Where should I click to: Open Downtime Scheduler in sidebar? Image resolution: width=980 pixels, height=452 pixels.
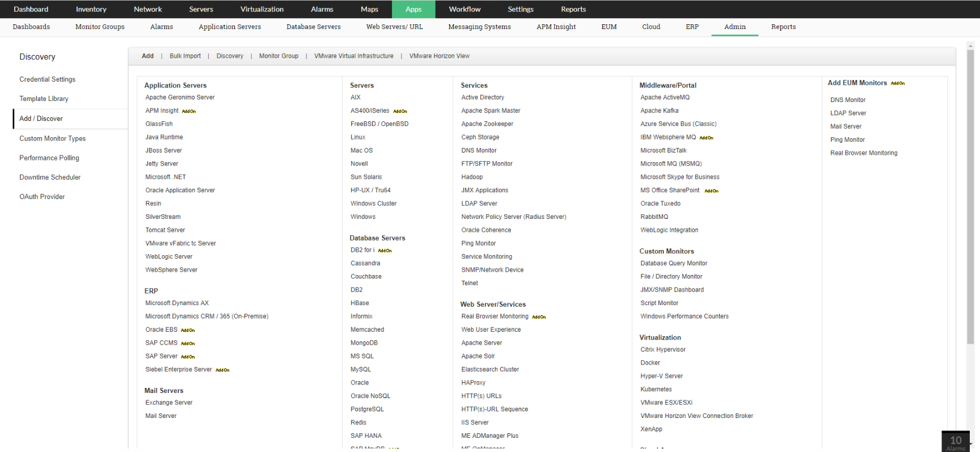(50, 177)
